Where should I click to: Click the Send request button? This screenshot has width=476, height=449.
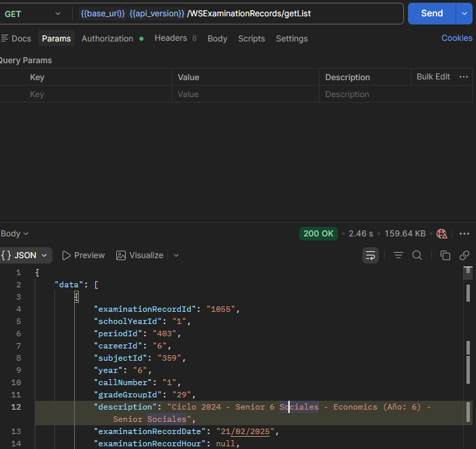[432, 14]
